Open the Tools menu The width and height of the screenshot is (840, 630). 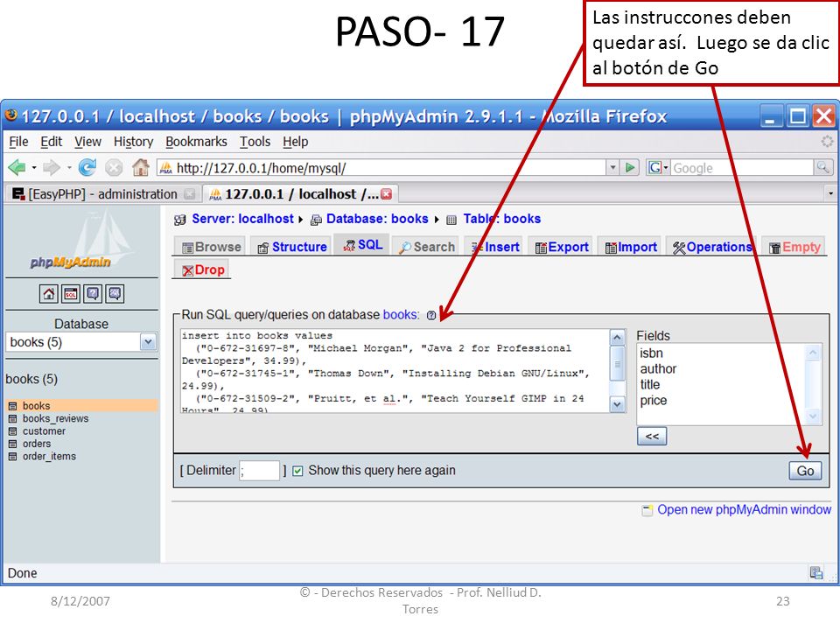point(255,142)
